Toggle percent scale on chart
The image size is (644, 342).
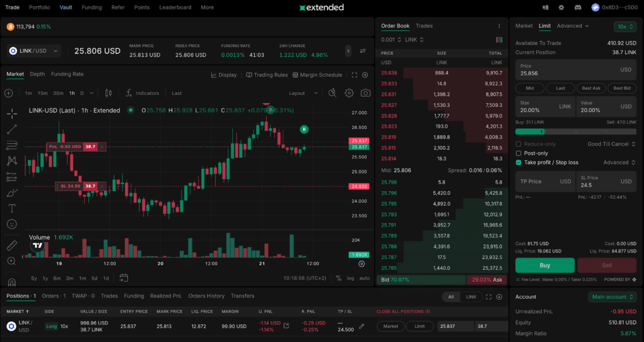click(x=338, y=278)
